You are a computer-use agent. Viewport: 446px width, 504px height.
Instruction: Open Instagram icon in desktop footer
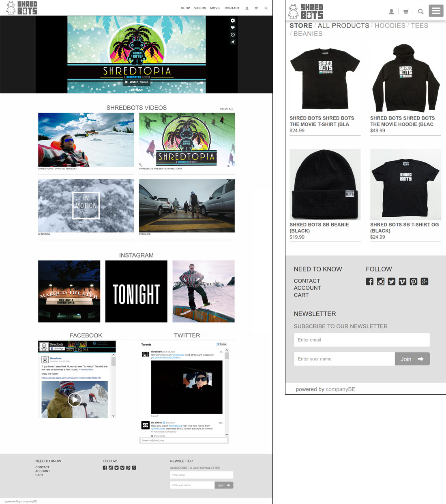click(x=111, y=468)
